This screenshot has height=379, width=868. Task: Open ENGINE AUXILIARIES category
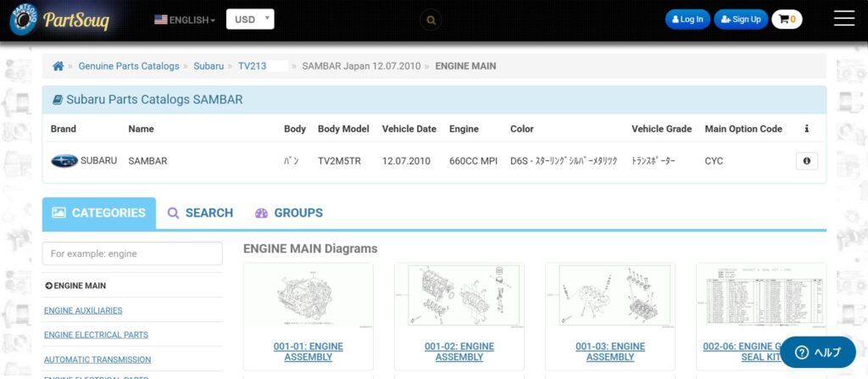click(x=83, y=310)
